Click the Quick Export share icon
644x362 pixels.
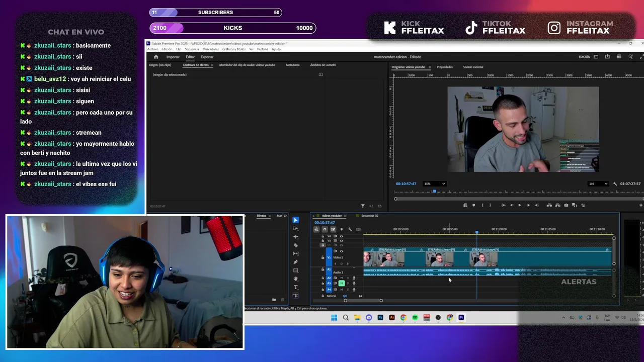click(x=607, y=57)
